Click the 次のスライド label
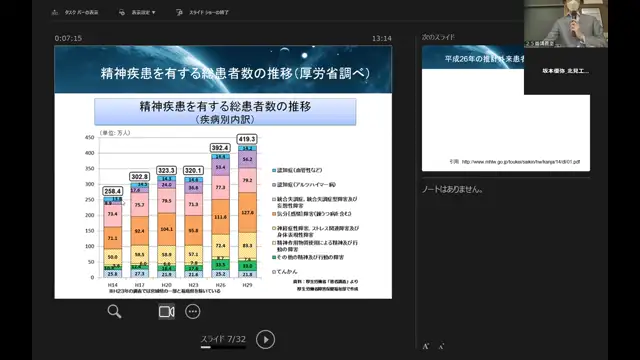 pyautogui.click(x=438, y=37)
